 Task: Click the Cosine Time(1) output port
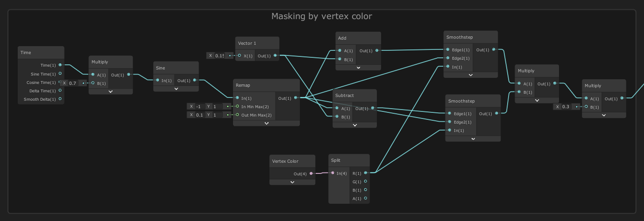(x=60, y=82)
